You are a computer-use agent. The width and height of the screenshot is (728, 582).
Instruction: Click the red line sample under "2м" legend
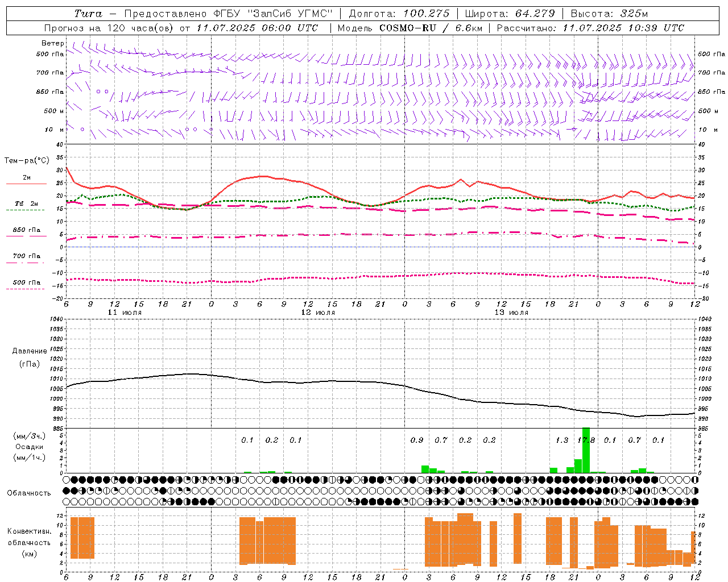(x=26, y=184)
